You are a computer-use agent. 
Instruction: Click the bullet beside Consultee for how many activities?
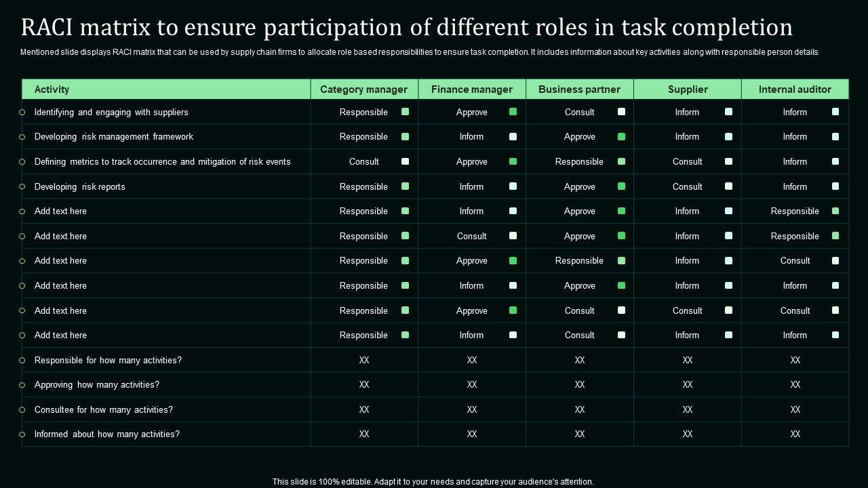point(22,410)
